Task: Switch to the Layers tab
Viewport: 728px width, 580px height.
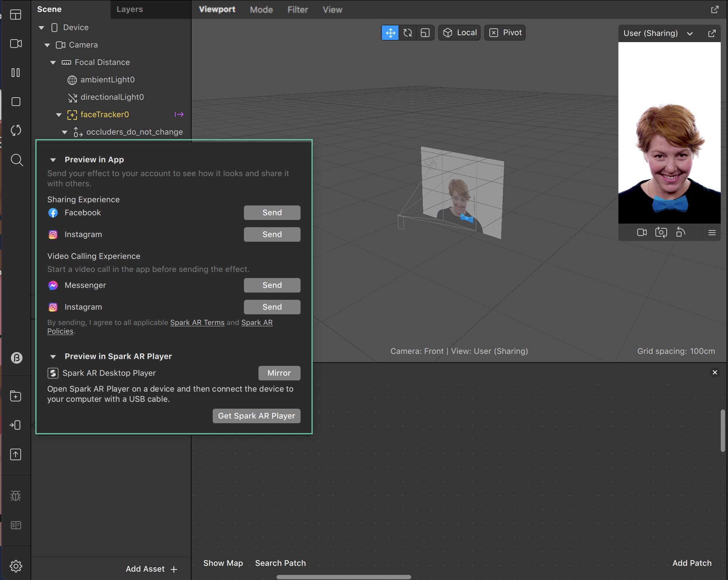Action: coord(130,9)
